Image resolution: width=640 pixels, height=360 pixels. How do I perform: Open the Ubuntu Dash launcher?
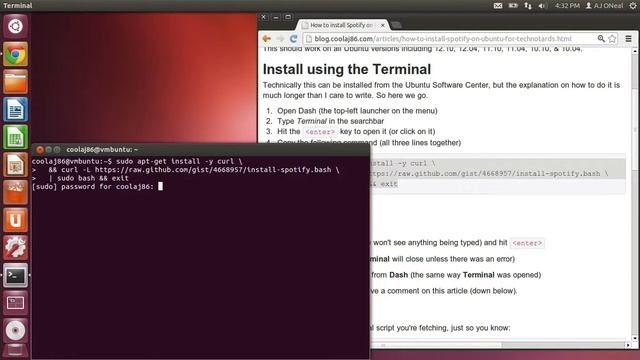pyautogui.click(x=16, y=27)
